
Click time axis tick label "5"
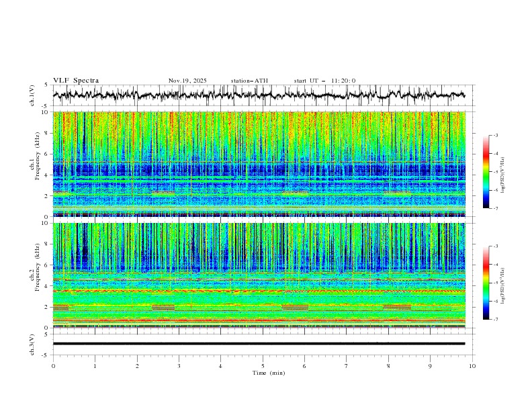pyautogui.click(x=263, y=366)
